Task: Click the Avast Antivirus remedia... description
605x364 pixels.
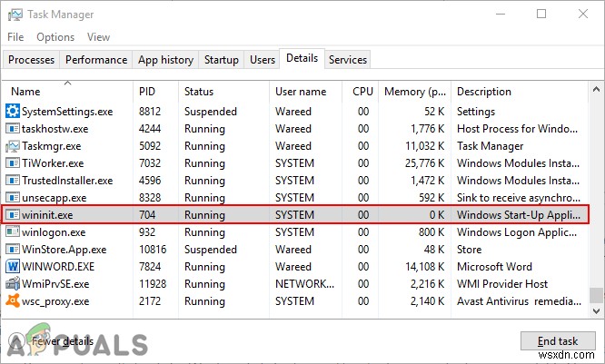Action: point(519,301)
